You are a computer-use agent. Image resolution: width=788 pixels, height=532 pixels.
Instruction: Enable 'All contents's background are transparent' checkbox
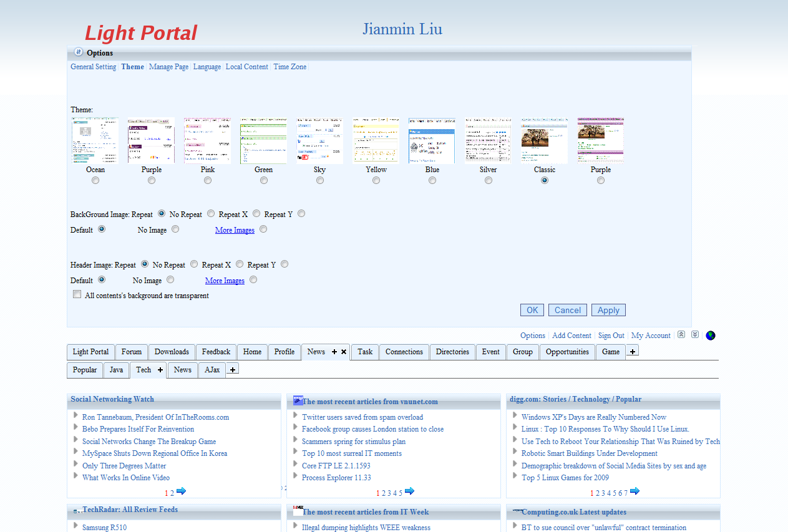(x=77, y=294)
